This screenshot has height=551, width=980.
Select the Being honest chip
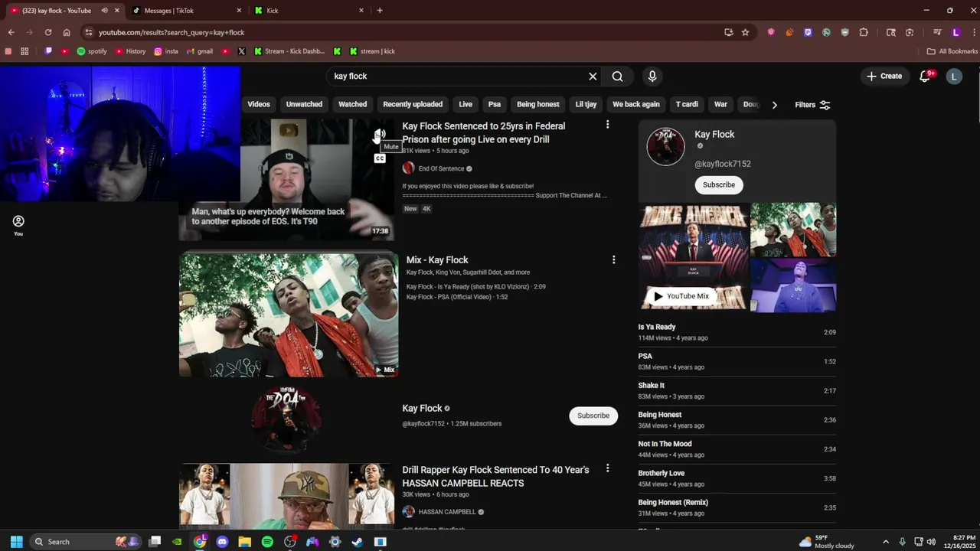(538, 104)
